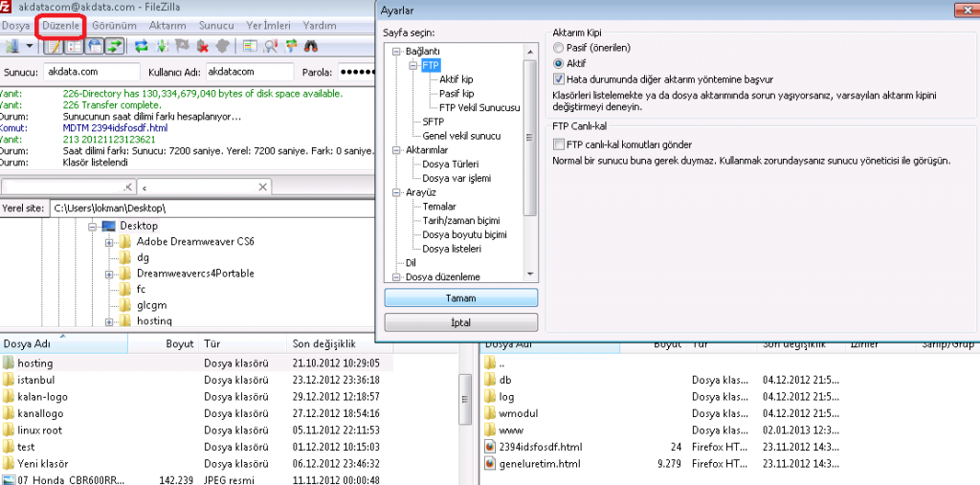
Task: Open the Görünüm menu
Action: [114, 26]
